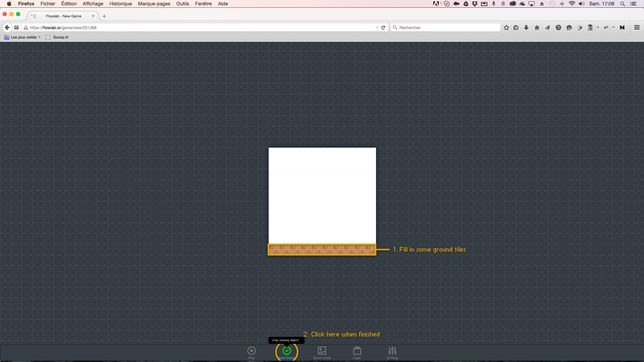
Task: Click the Rechercher search field
Action: 445,27
